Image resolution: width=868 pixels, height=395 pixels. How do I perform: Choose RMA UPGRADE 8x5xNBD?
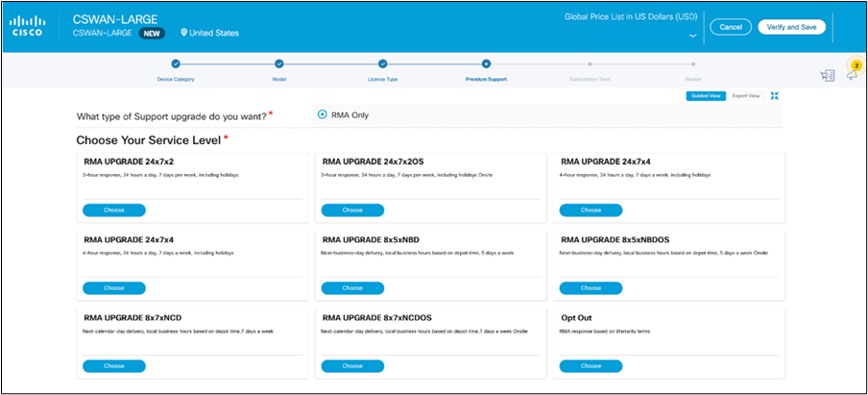pyautogui.click(x=352, y=288)
